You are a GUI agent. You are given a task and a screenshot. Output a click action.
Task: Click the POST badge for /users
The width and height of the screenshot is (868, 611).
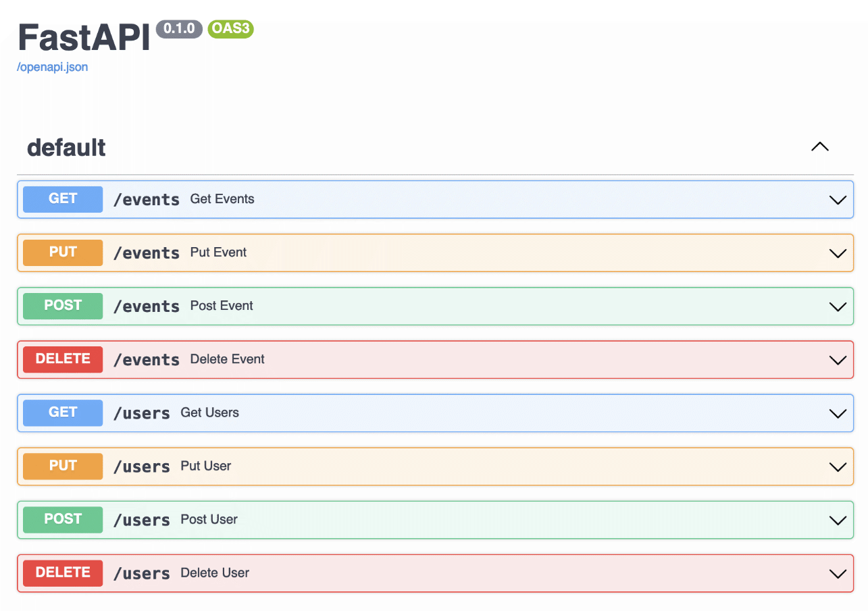point(63,519)
